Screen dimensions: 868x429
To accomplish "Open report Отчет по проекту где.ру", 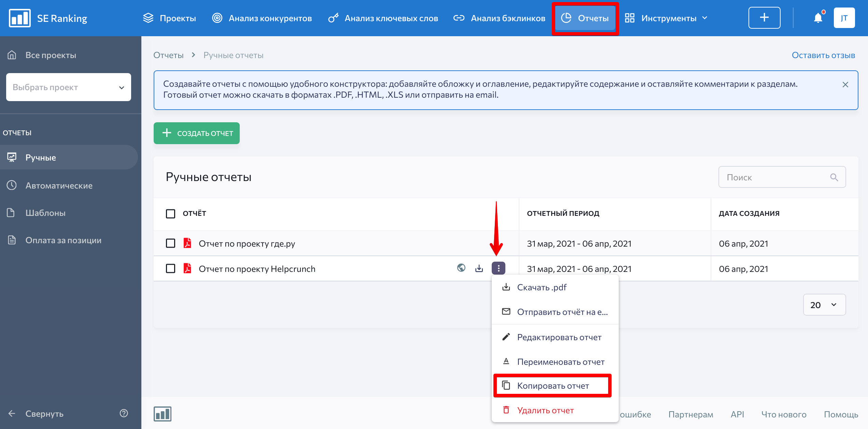I will tap(247, 244).
